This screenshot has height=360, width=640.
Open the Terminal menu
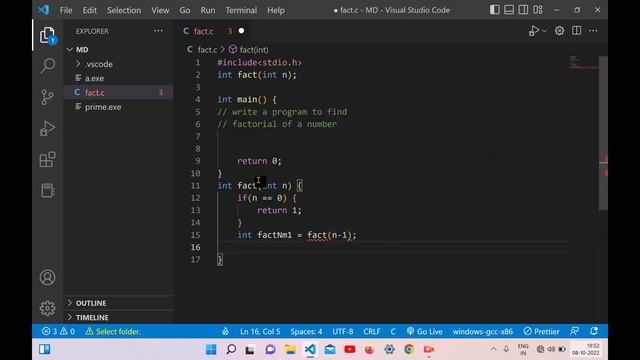[241, 10]
